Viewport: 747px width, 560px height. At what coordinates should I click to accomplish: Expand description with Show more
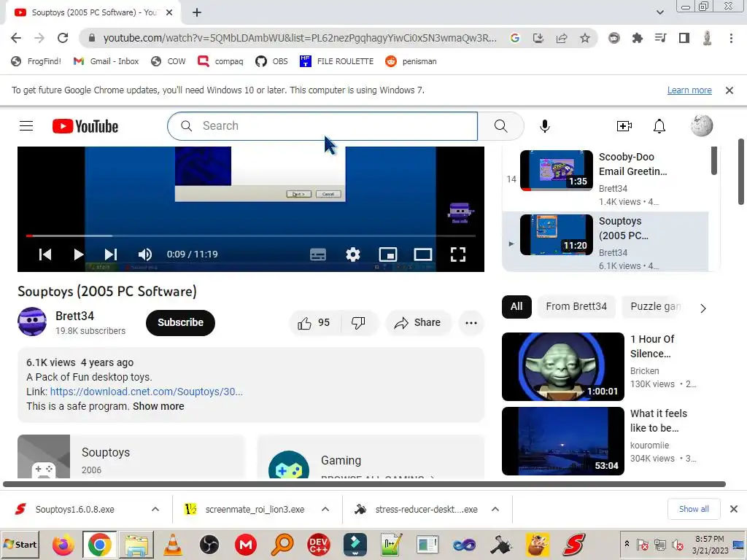point(158,407)
